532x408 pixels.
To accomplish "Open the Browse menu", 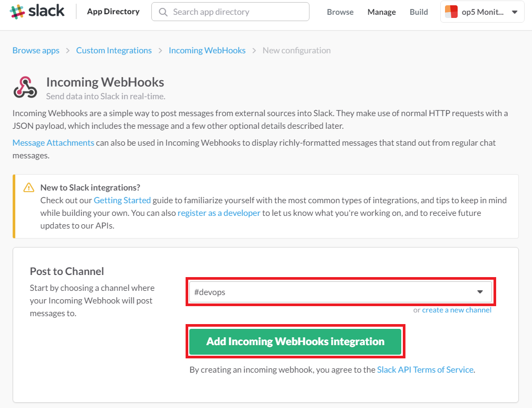I will point(340,12).
